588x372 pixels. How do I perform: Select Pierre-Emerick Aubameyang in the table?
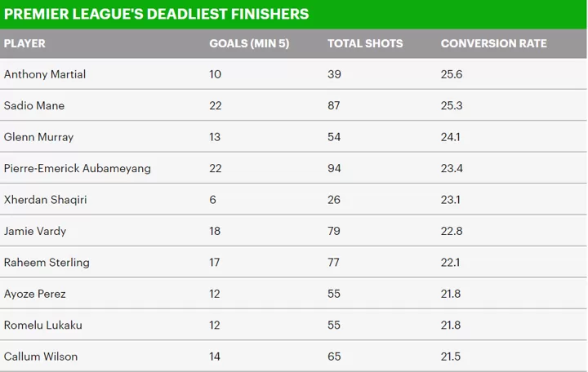point(78,169)
